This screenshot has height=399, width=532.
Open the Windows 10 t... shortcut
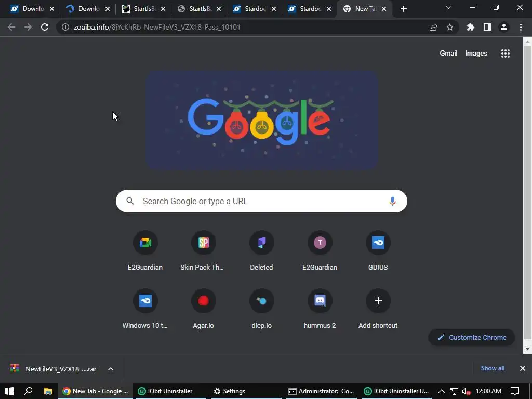point(145,309)
